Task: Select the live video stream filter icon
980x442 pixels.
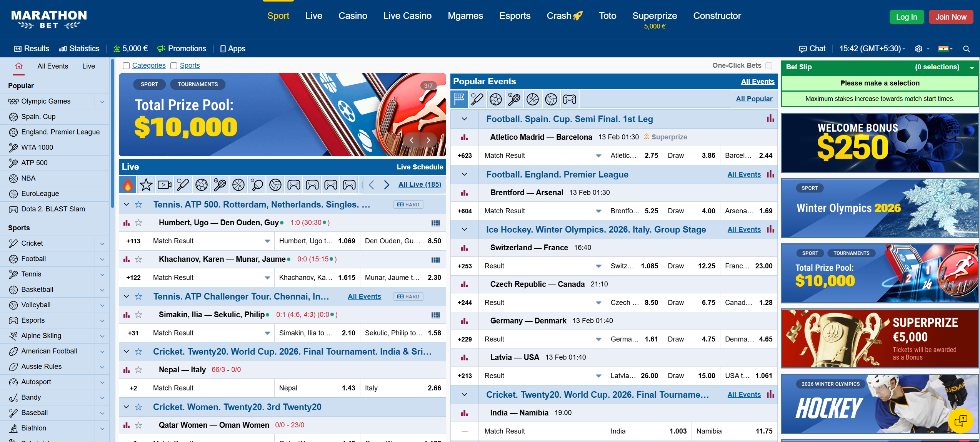Action: 165,185
